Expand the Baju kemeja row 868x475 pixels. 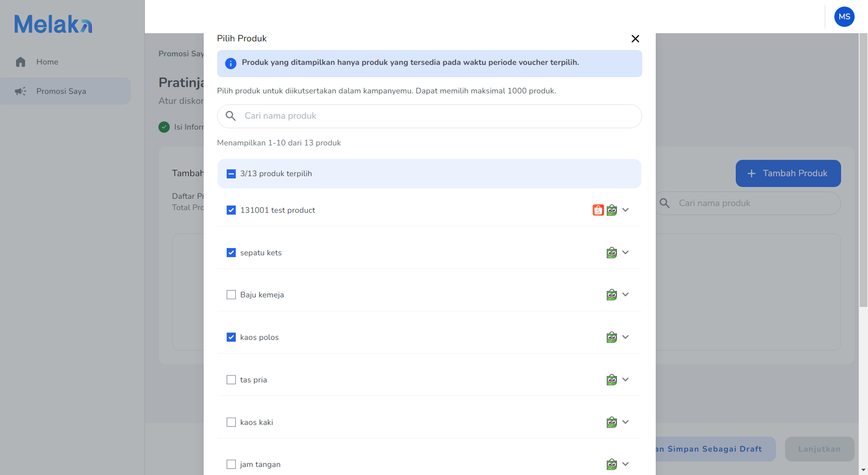(x=625, y=294)
